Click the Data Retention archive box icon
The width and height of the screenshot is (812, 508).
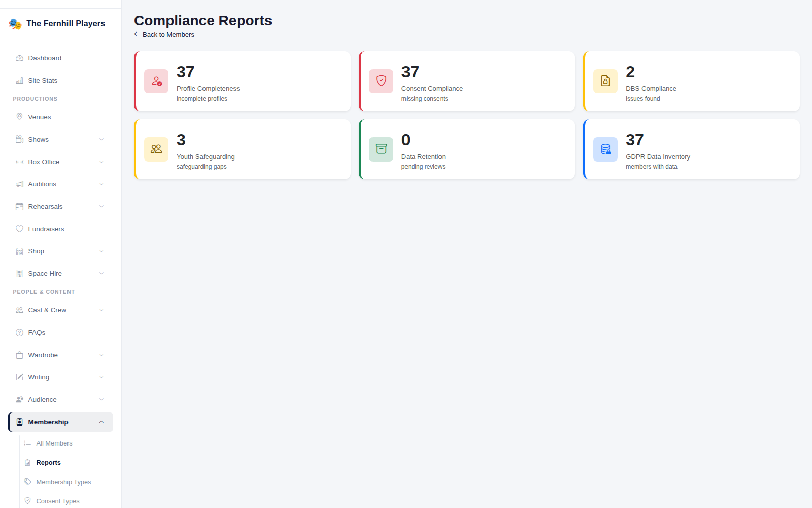tap(381, 149)
